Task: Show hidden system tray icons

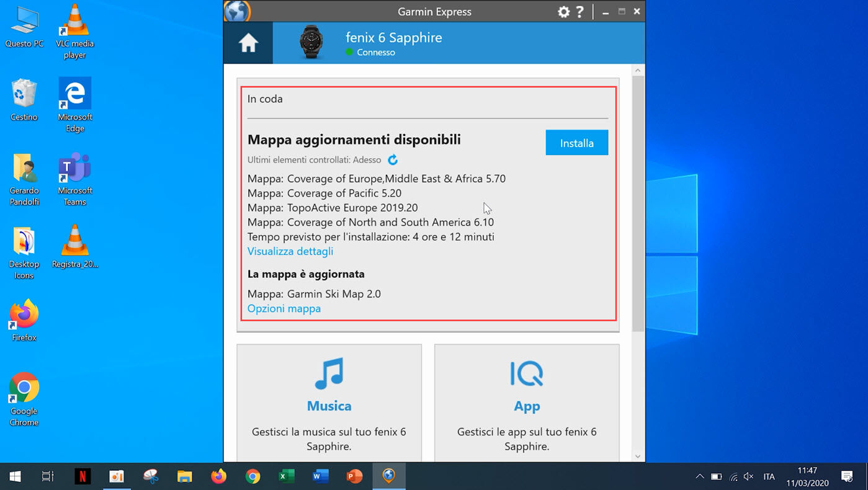Action: pos(699,476)
